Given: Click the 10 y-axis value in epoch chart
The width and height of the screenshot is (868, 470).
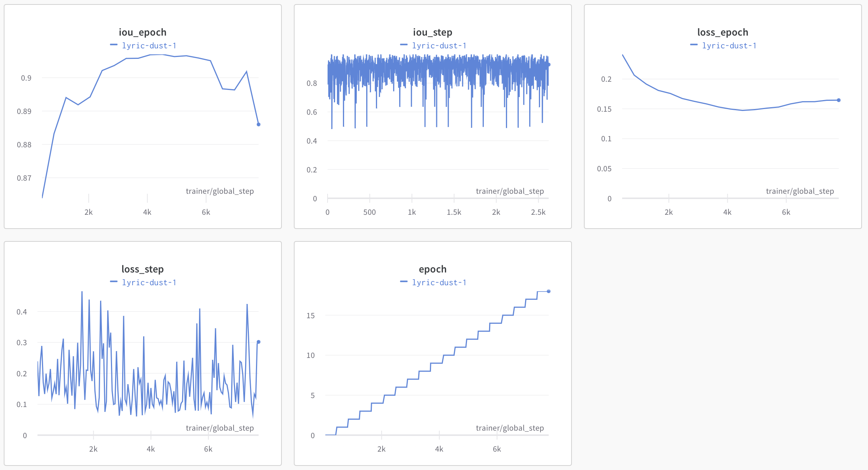Looking at the screenshot, I should point(311,355).
